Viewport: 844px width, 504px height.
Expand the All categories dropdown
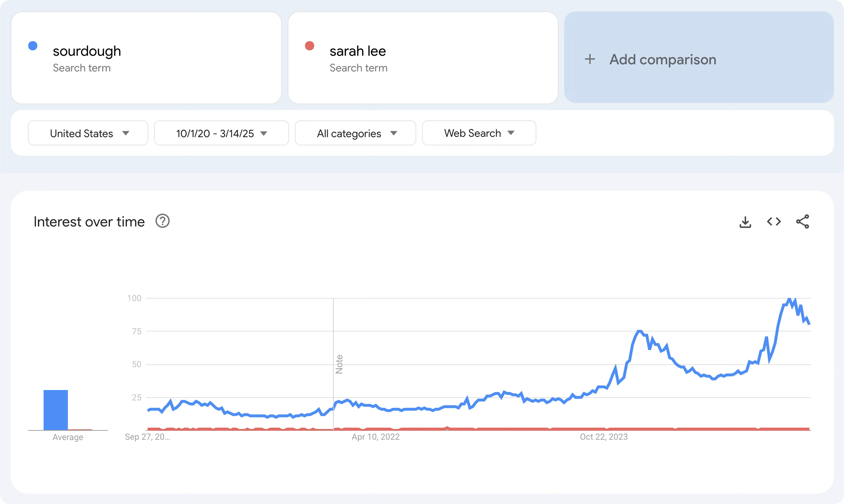point(355,133)
